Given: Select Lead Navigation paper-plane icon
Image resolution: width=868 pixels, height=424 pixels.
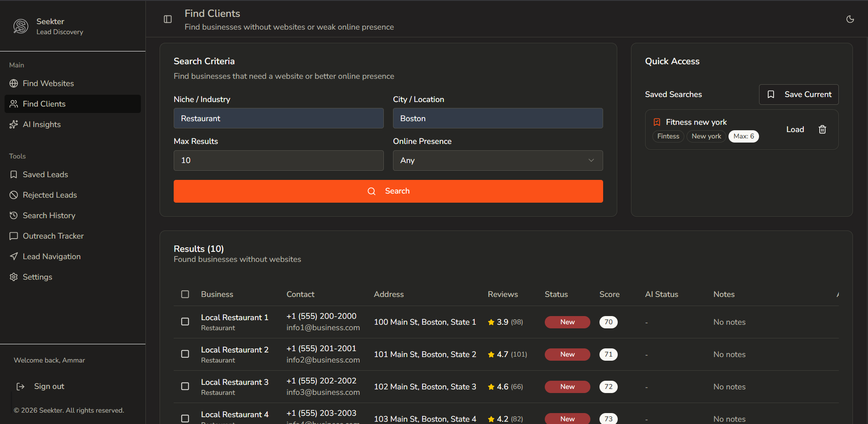Looking at the screenshot, I should [x=14, y=256].
